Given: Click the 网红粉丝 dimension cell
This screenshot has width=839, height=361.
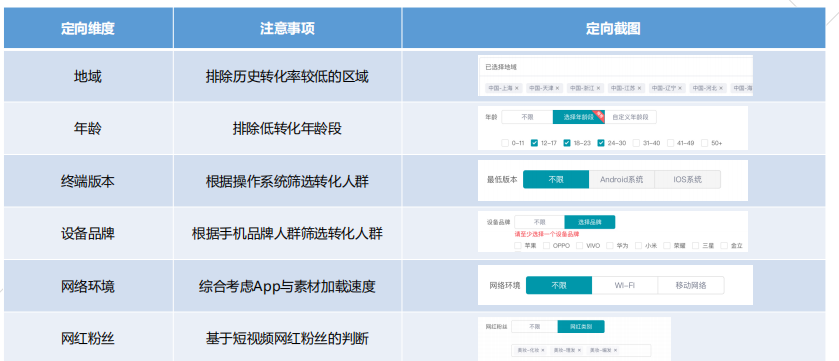Looking at the screenshot, I should tap(88, 338).
